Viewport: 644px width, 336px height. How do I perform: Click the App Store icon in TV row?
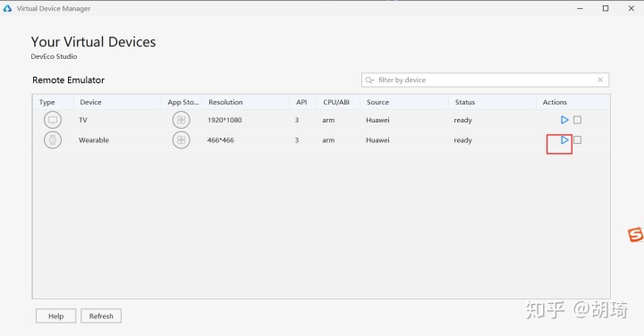[x=181, y=120]
